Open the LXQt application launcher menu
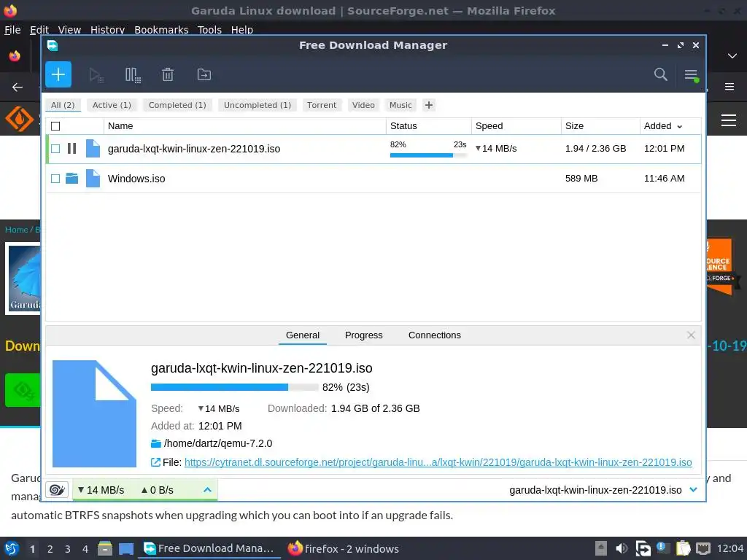 click(x=12, y=548)
